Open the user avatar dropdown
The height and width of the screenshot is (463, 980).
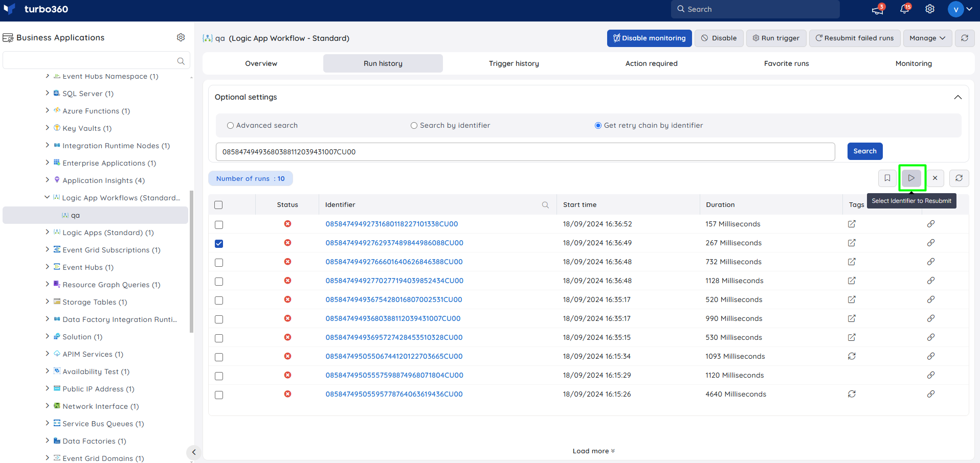coord(960,9)
